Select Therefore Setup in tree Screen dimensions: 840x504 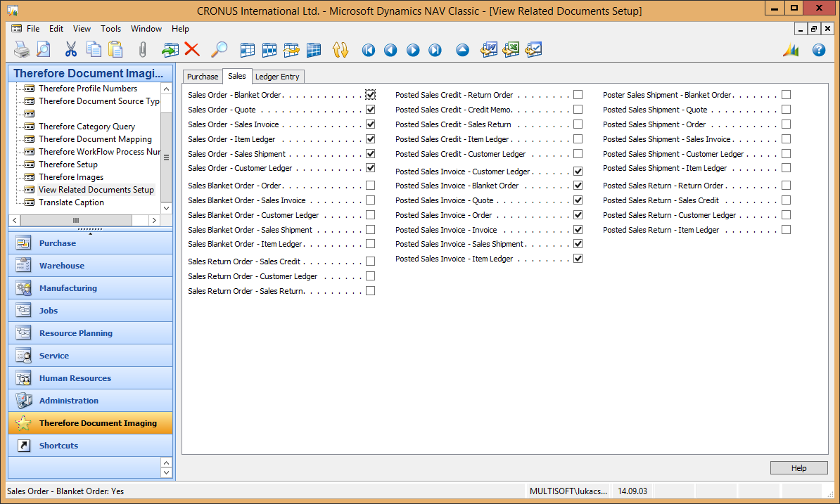tap(68, 164)
